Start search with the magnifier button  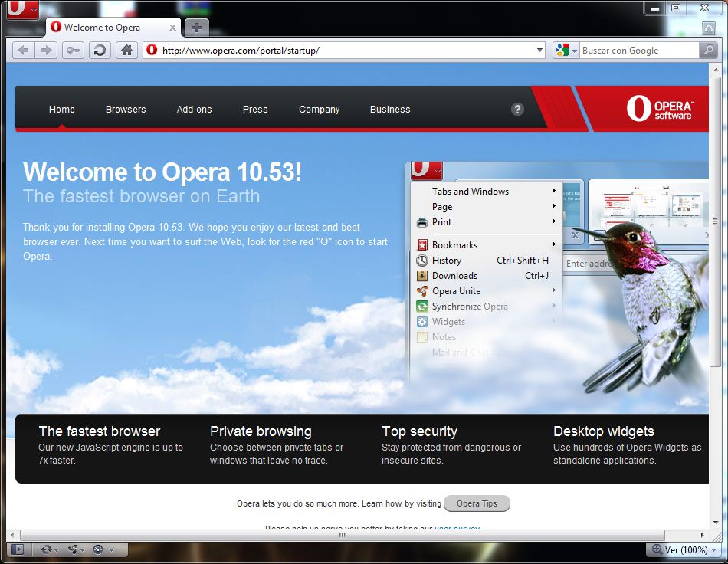point(709,50)
